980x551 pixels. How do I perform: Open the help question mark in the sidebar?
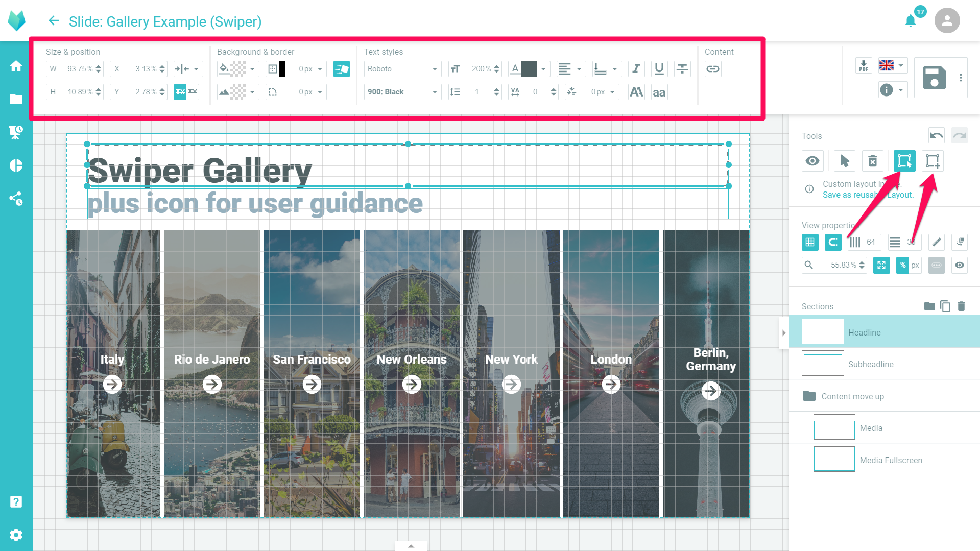point(16,501)
